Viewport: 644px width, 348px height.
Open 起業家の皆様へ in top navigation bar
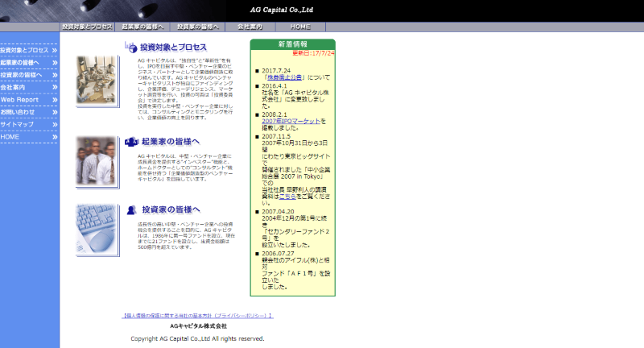tap(142, 27)
